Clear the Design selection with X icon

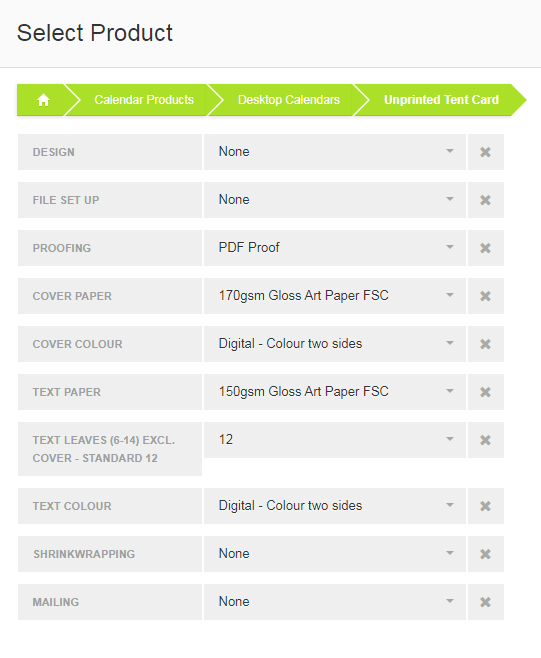(486, 152)
